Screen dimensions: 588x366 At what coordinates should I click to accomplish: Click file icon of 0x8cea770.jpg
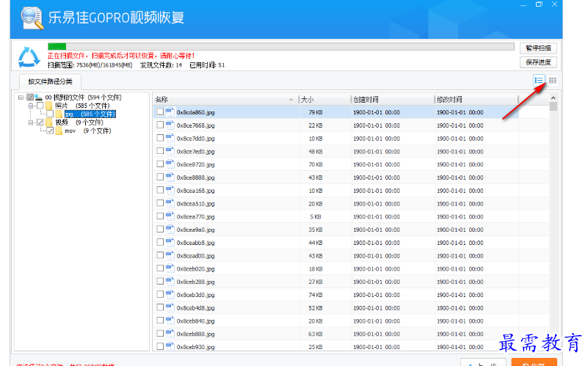170,216
